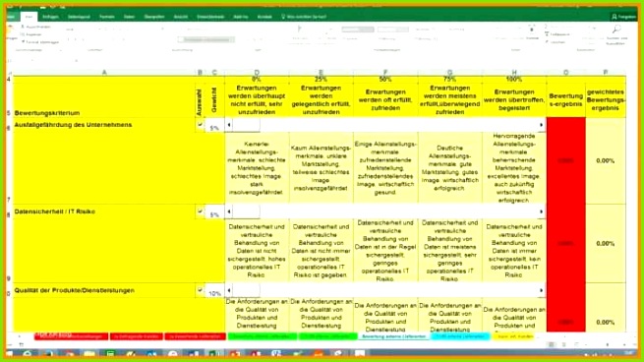This screenshot has width=644, height=362.
Task: Select the cyan sheet tab
Action: click(x=460, y=336)
